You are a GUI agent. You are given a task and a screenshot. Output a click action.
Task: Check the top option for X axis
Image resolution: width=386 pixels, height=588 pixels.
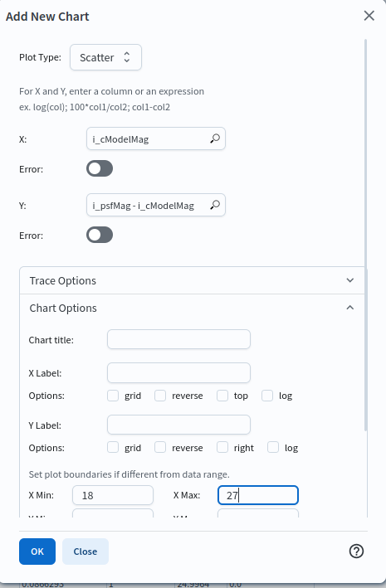[x=222, y=396]
